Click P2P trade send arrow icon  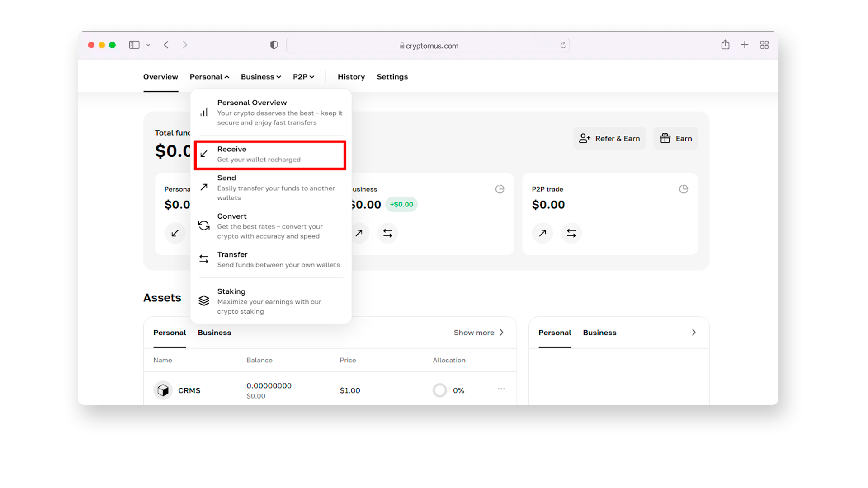click(542, 233)
